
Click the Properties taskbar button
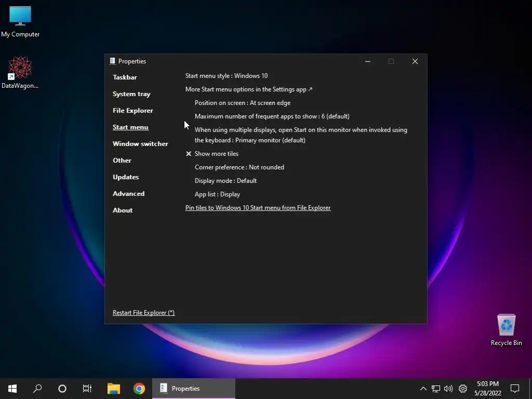[x=194, y=389]
